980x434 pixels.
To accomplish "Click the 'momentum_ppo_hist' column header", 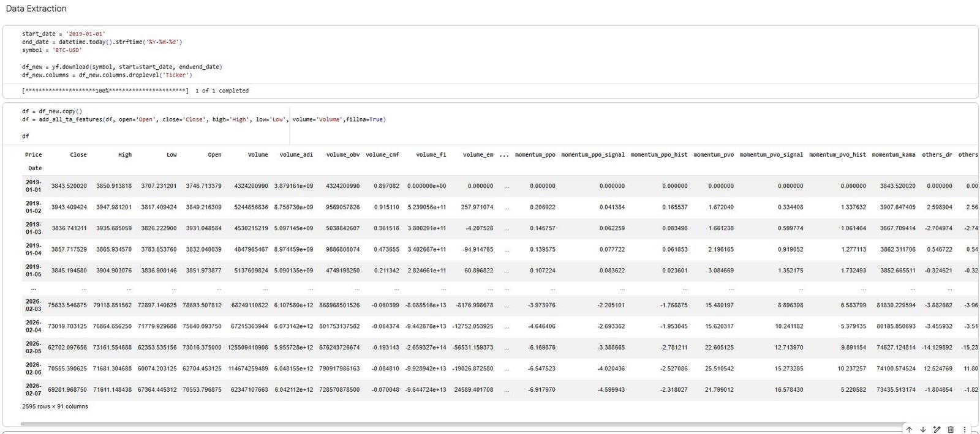I will (x=659, y=155).
